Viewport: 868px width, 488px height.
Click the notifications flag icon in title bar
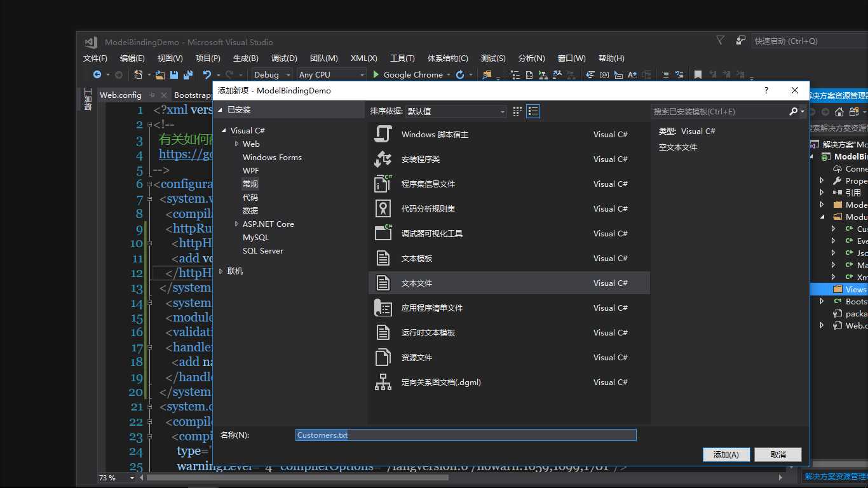pyautogui.click(x=720, y=40)
